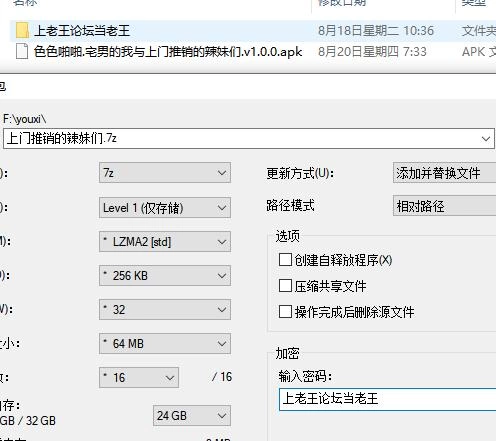Select the 上老王论坛当老王 folder icon
496x441 pixels.
click(22, 30)
